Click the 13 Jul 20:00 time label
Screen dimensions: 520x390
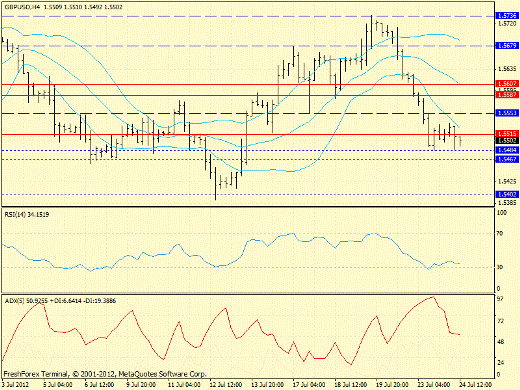point(267,384)
